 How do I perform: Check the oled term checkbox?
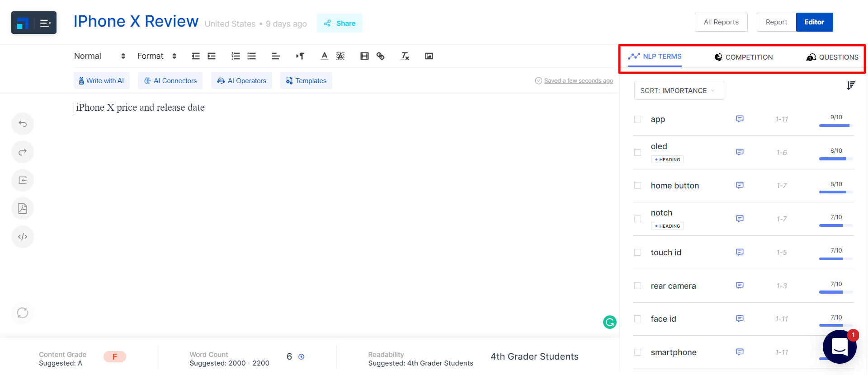coord(637,153)
